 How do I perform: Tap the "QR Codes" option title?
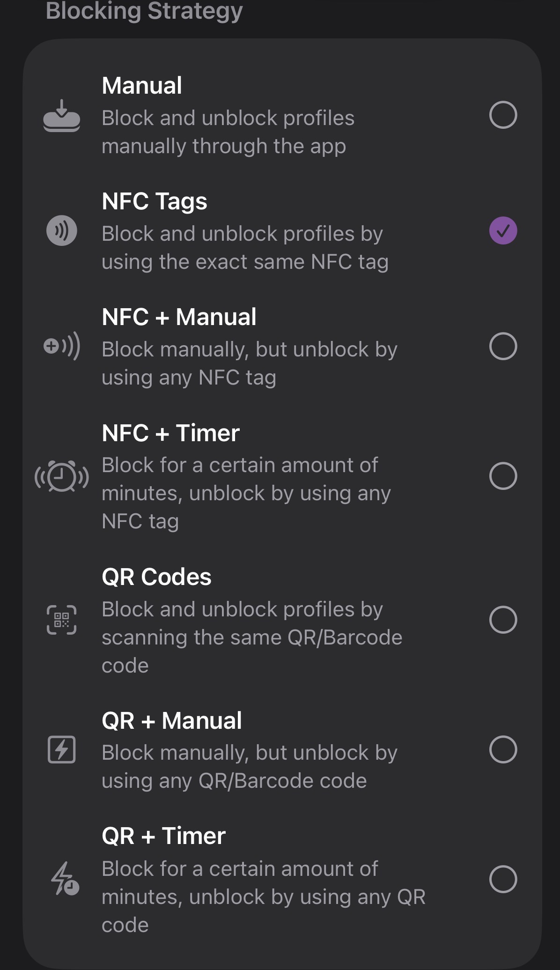coord(156,577)
